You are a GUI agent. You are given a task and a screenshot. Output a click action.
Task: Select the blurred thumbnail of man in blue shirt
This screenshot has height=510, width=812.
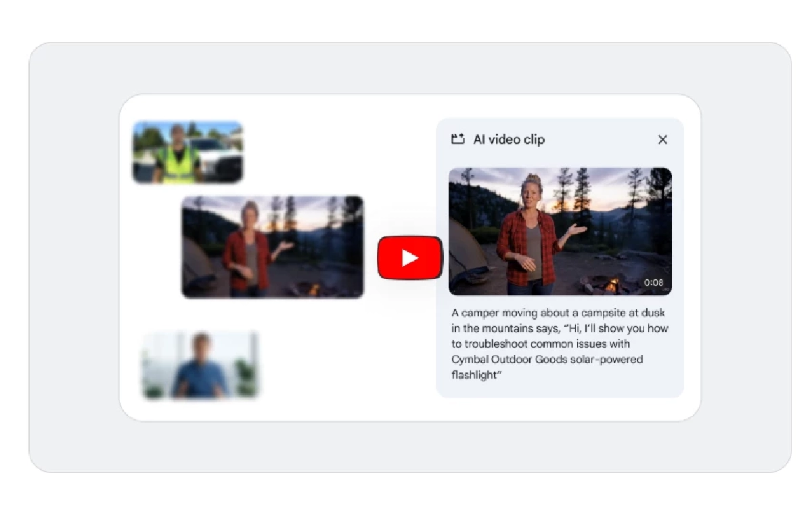[x=200, y=365]
